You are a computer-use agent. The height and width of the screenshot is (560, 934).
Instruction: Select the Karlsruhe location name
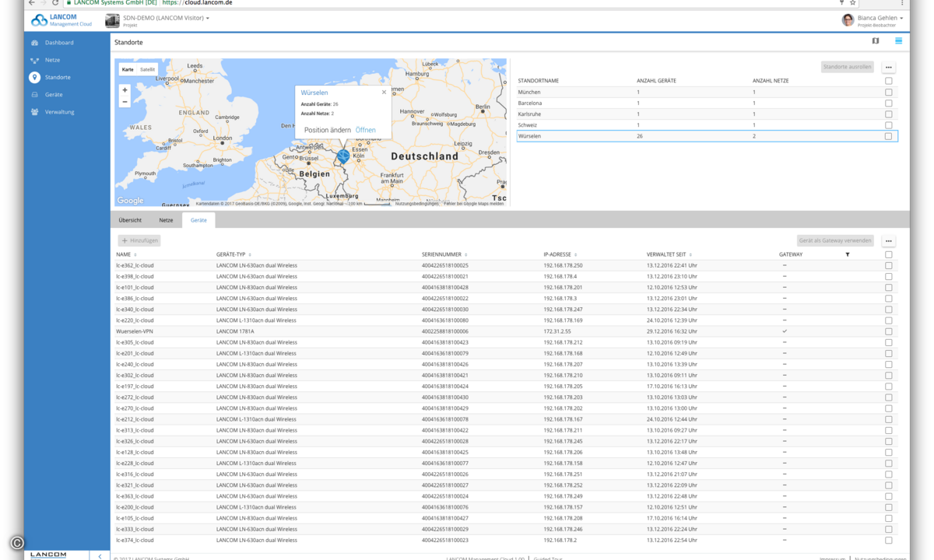[x=529, y=114]
